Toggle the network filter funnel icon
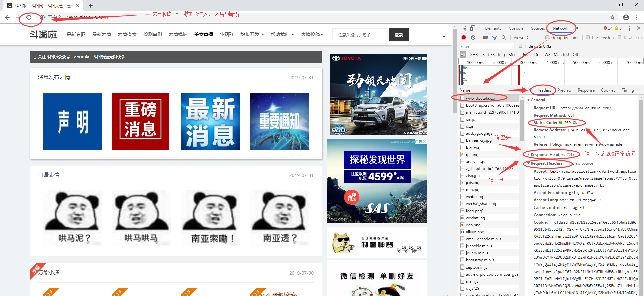 [494, 37]
